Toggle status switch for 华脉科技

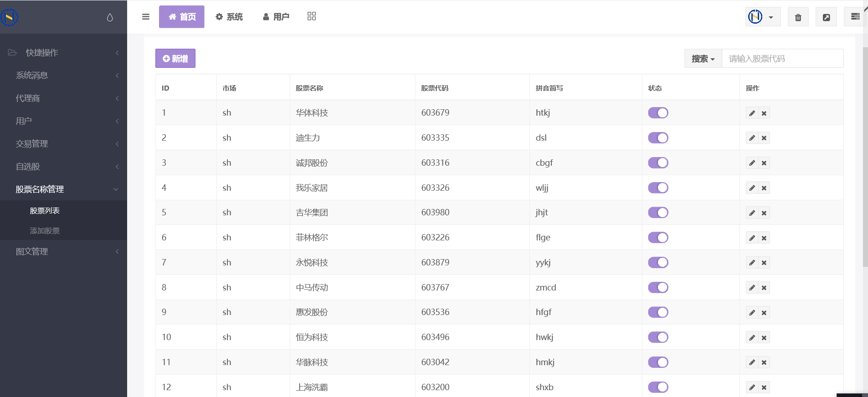[658, 362]
